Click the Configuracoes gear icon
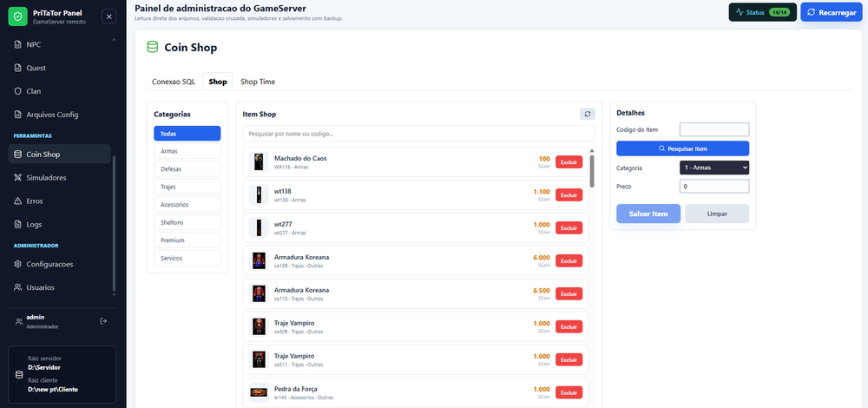868x408 pixels. [x=17, y=264]
